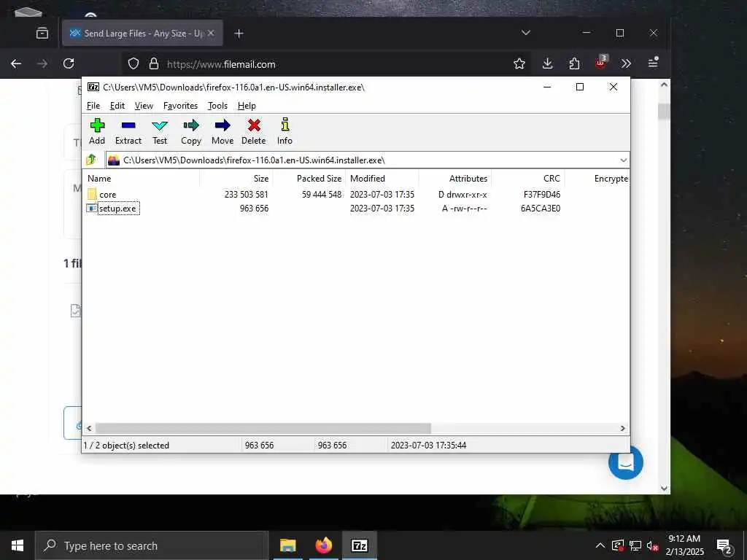Bookmark this page with the star icon

519,63
